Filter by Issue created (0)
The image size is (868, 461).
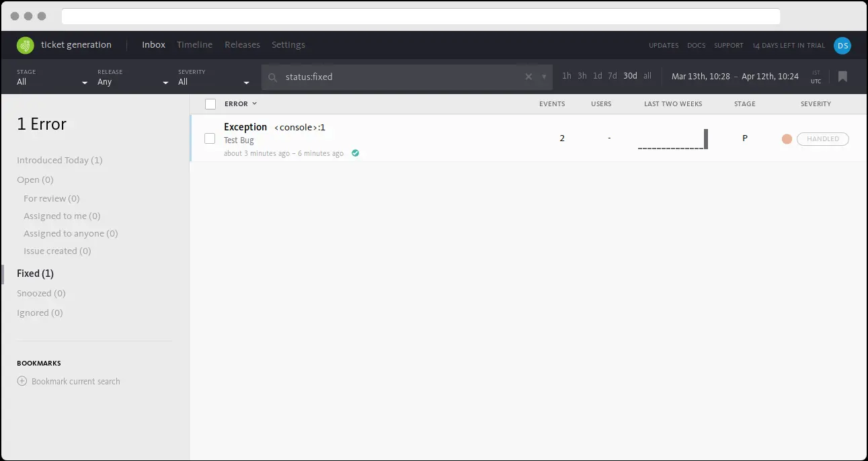coord(57,251)
